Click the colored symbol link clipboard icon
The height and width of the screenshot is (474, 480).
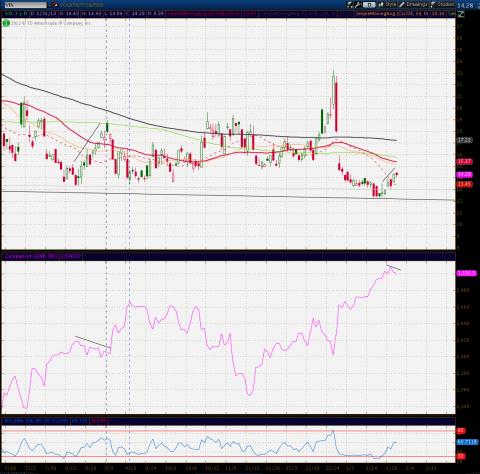click(55, 5)
